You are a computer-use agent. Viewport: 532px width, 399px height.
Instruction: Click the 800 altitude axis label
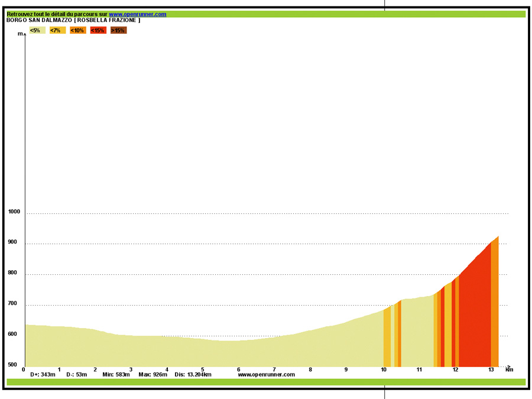pos(12,273)
